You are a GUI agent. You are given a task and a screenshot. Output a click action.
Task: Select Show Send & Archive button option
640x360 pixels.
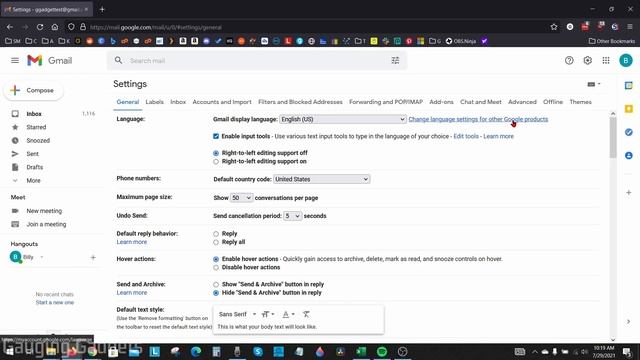[216, 284]
